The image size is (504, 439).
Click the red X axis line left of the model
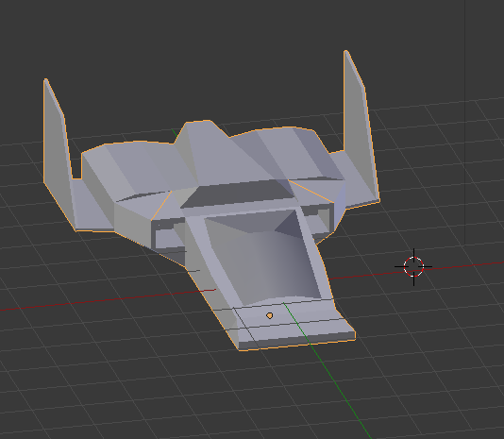click(x=96, y=301)
